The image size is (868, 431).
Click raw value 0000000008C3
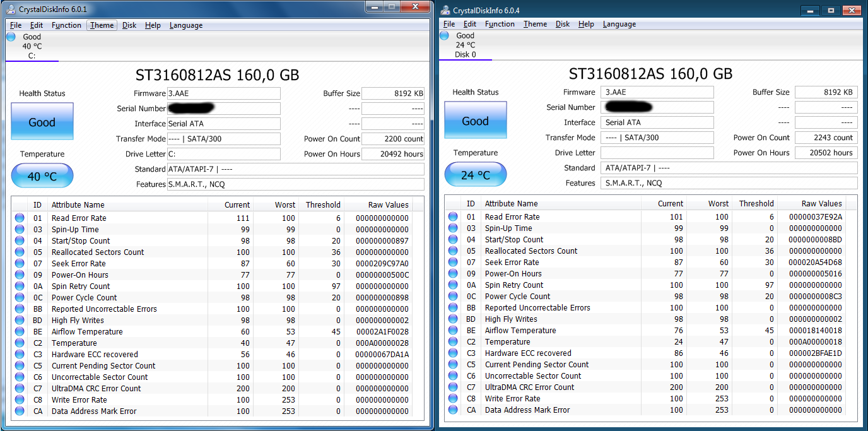click(816, 296)
